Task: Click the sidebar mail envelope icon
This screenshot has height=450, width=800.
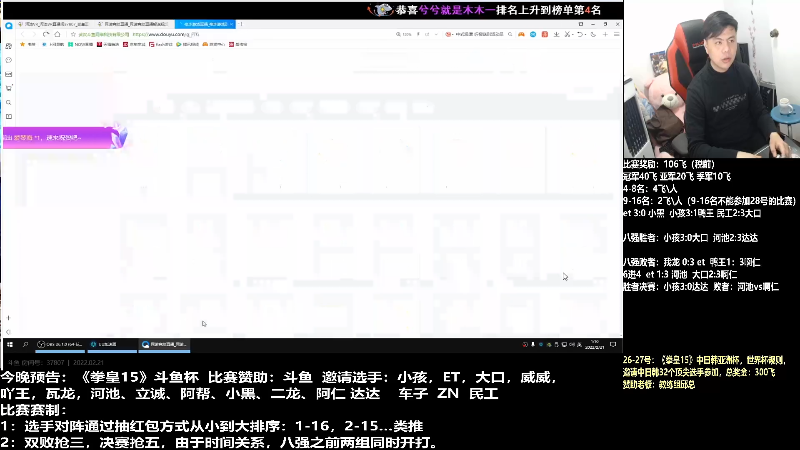Action: pyautogui.click(x=9, y=74)
